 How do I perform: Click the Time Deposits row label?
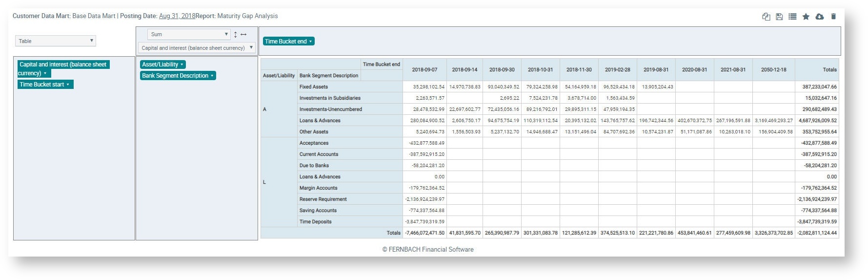[315, 222]
